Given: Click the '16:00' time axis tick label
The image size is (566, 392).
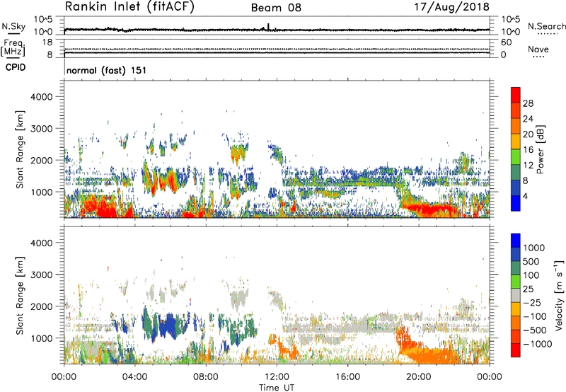Looking at the screenshot, I should [x=347, y=377].
